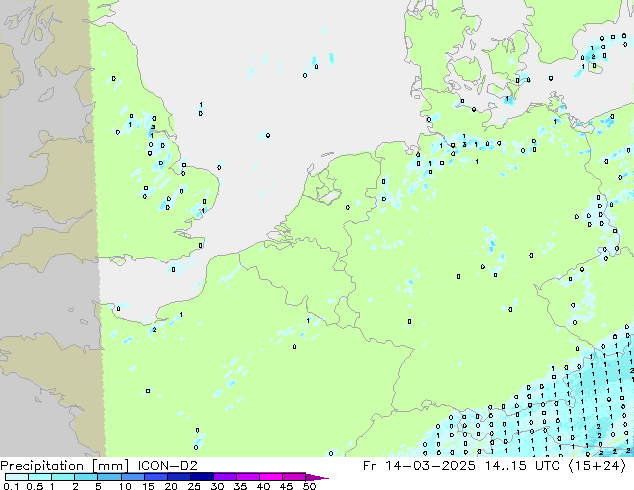Screen dimensions: 634x490
Task: Select legend swatch between 2 and 5
Action: pos(86,477)
